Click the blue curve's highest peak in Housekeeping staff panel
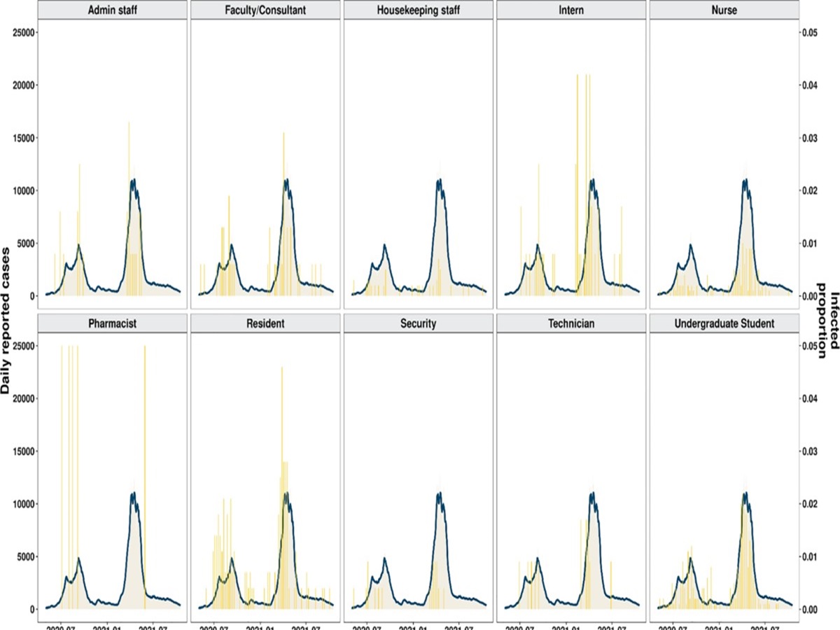Screen dimensions: 840x630 tap(439, 180)
